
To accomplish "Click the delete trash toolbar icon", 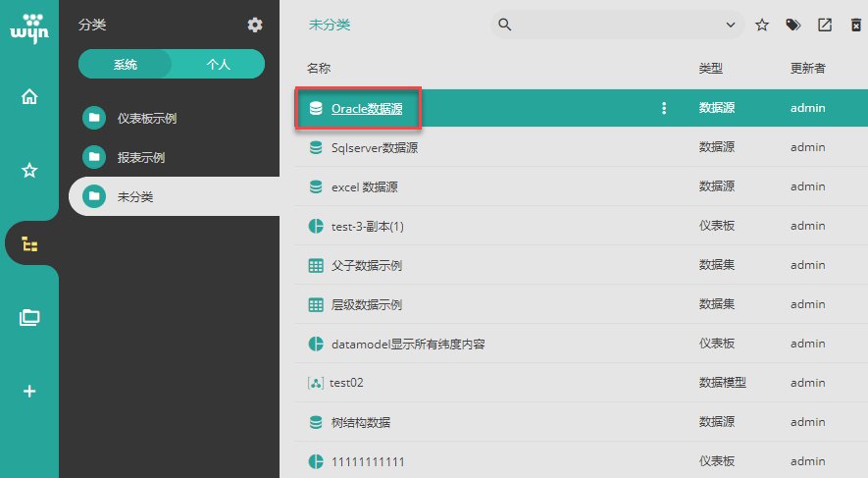I will tap(856, 25).
